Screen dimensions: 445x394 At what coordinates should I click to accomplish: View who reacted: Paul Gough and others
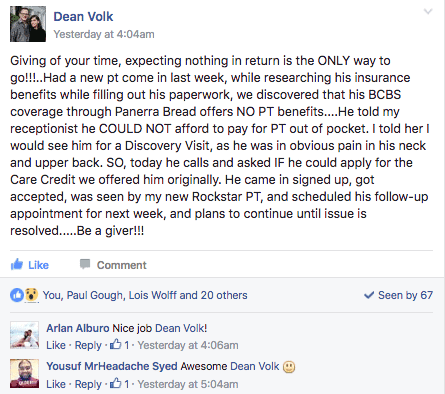coord(145,295)
